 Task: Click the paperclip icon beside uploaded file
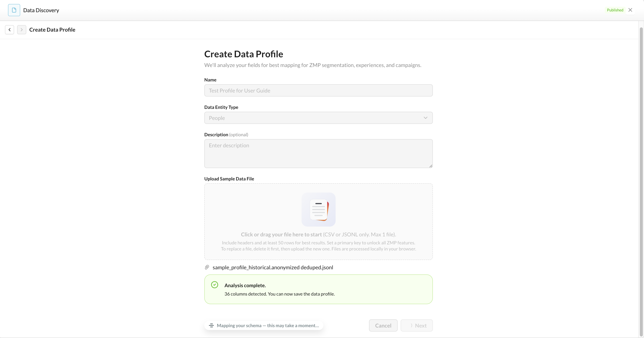207,267
